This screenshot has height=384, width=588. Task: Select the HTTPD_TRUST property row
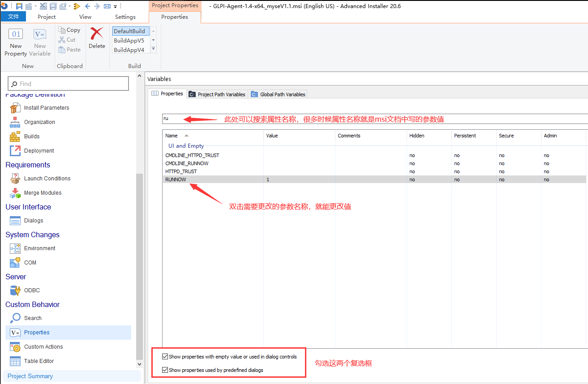click(x=374, y=171)
